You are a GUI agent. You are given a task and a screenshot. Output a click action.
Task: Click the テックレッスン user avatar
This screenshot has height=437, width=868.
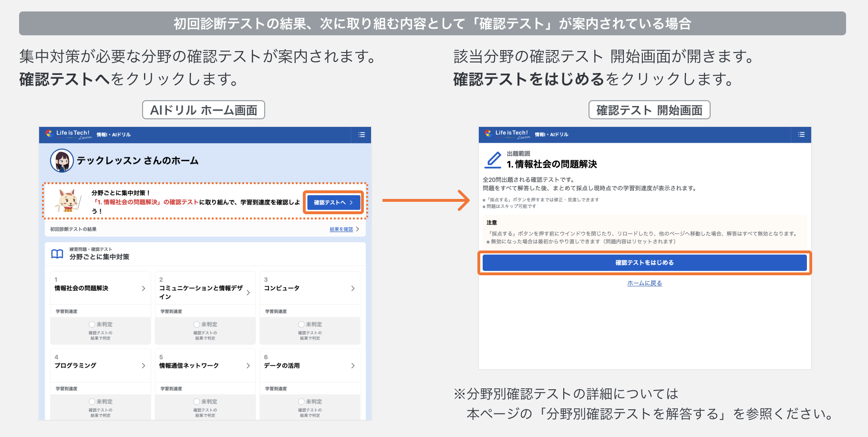62,161
